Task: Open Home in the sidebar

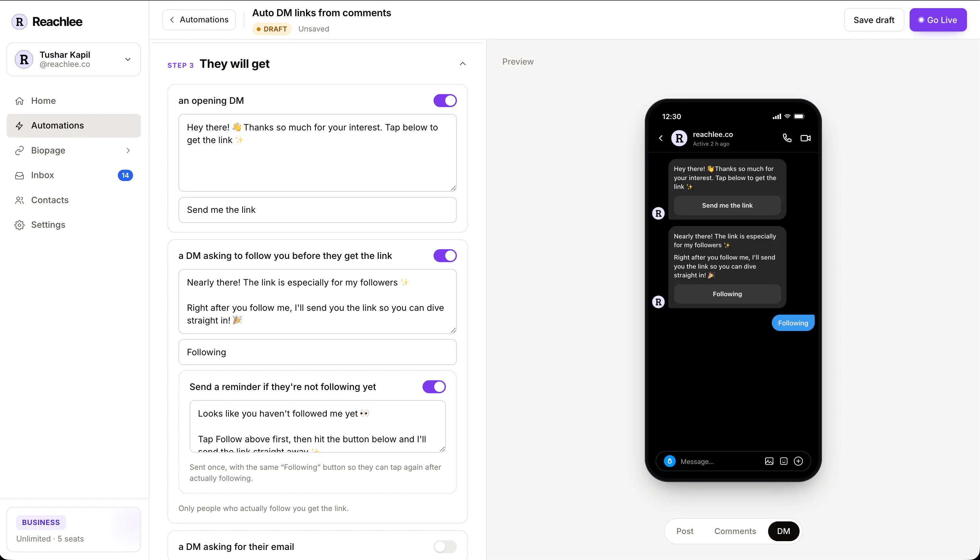Action: point(73,101)
